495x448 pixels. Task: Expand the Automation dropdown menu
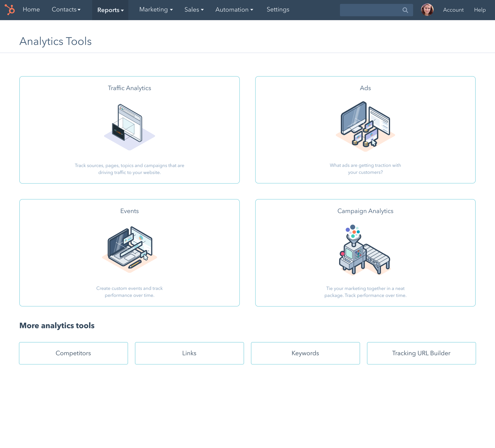[x=234, y=9]
